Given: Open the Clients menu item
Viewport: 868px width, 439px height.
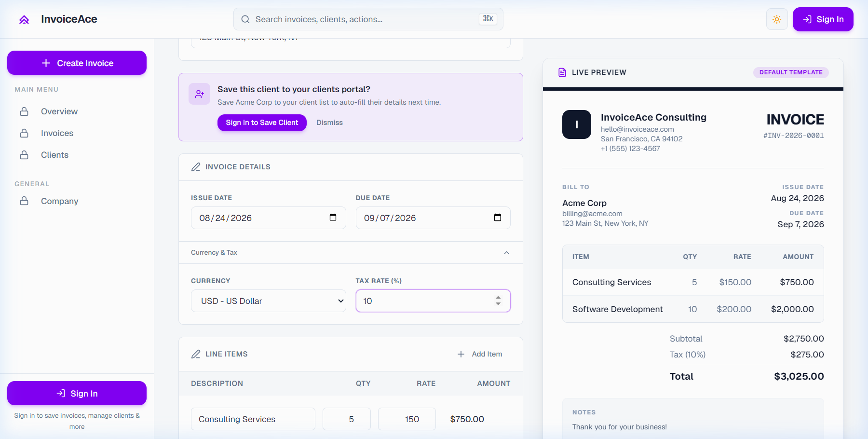Looking at the screenshot, I should [x=55, y=155].
